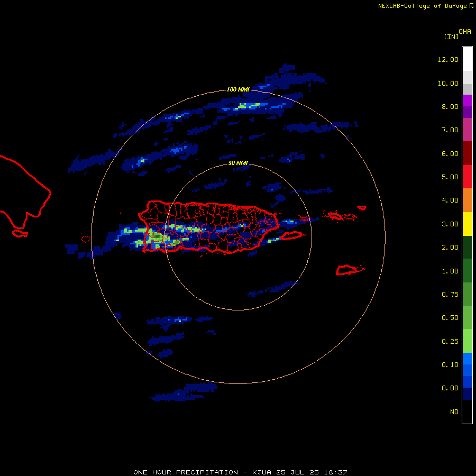
Task: Click the "2.00" legend value
Action: coord(450,248)
